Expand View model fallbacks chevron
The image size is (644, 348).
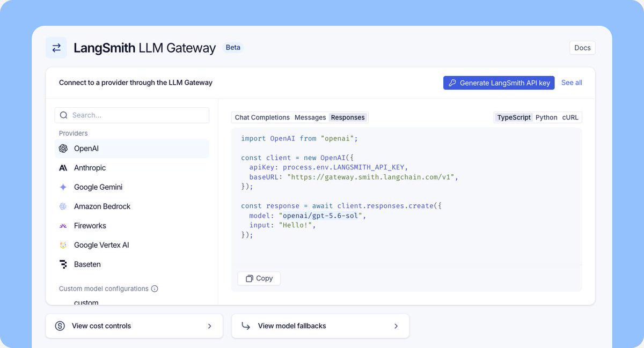click(x=396, y=326)
